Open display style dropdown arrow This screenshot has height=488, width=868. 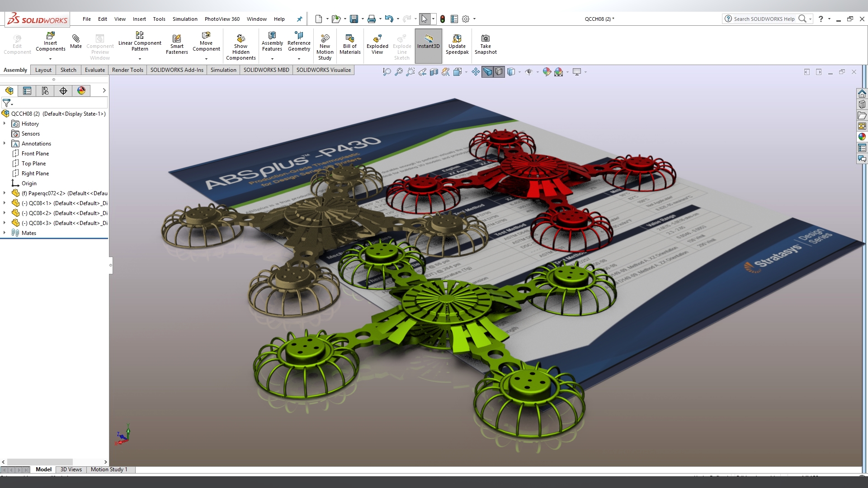pyautogui.click(x=519, y=72)
